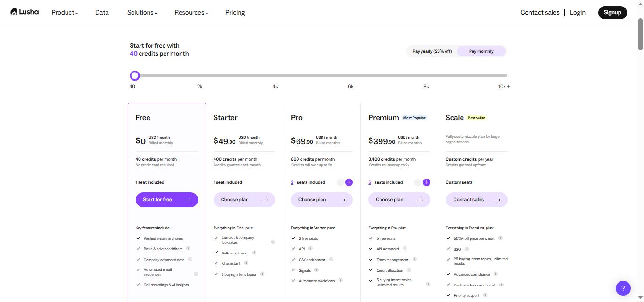This screenshot has height=302, width=644.
Task: Click the credits slider handle above 40
Action: point(135,75)
